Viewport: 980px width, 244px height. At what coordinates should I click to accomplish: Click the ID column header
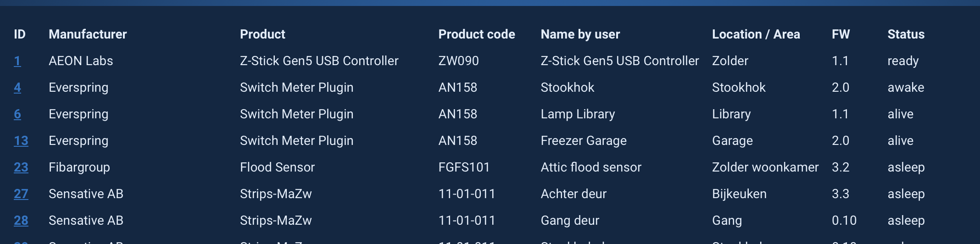click(x=20, y=34)
